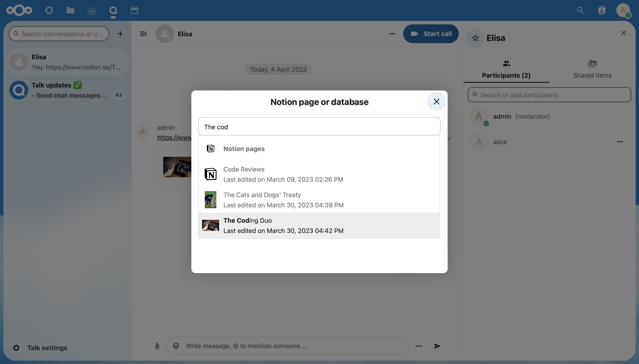The height and width of the screenshot is (364, 639).
Task: Open conversation options three-dot menu
Action: [392, 34]
